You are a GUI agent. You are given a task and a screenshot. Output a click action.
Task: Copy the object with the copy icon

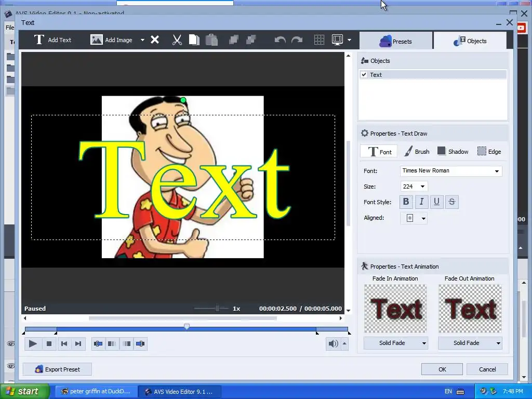(x=194, y=40)
